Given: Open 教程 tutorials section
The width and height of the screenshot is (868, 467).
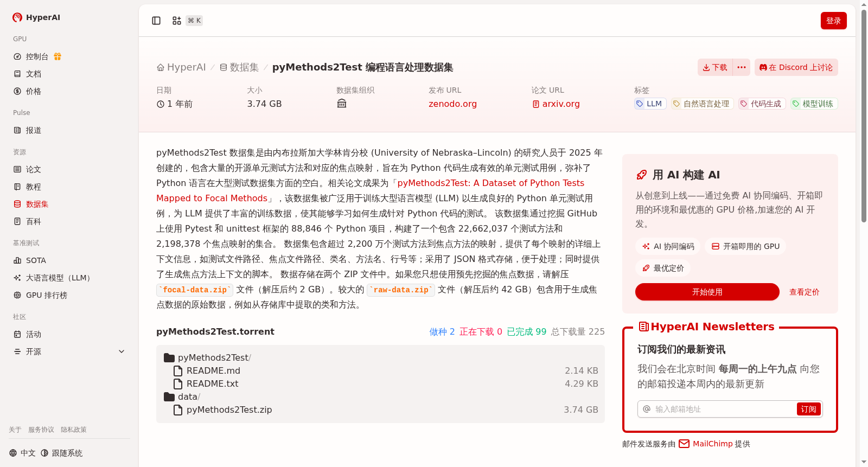Looking at the screenshot, I should [x=34, y=187].
